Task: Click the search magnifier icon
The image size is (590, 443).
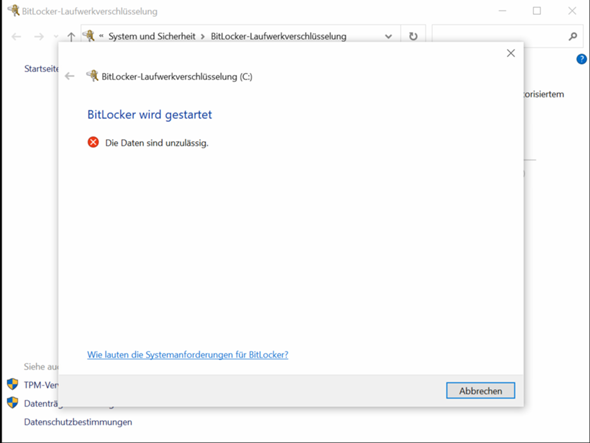Action: 573,36
